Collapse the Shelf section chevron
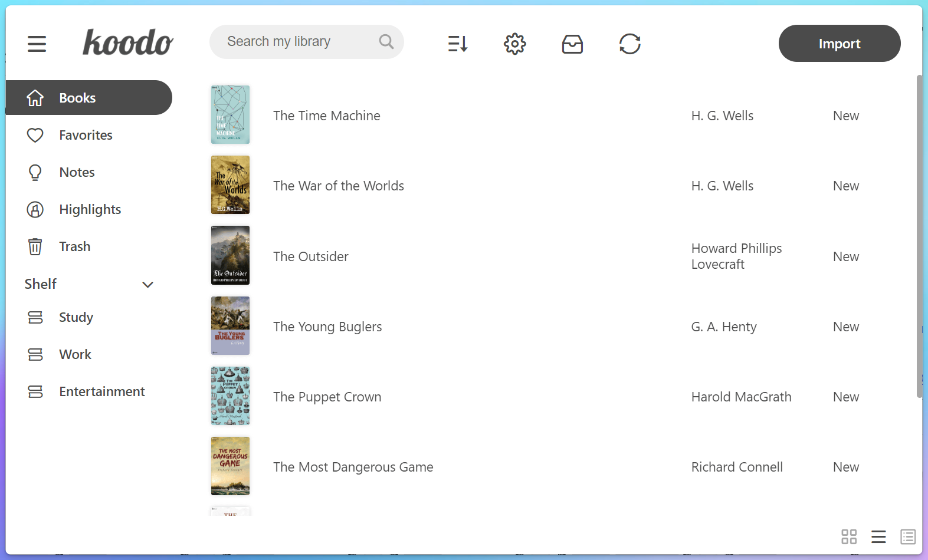 147,285
